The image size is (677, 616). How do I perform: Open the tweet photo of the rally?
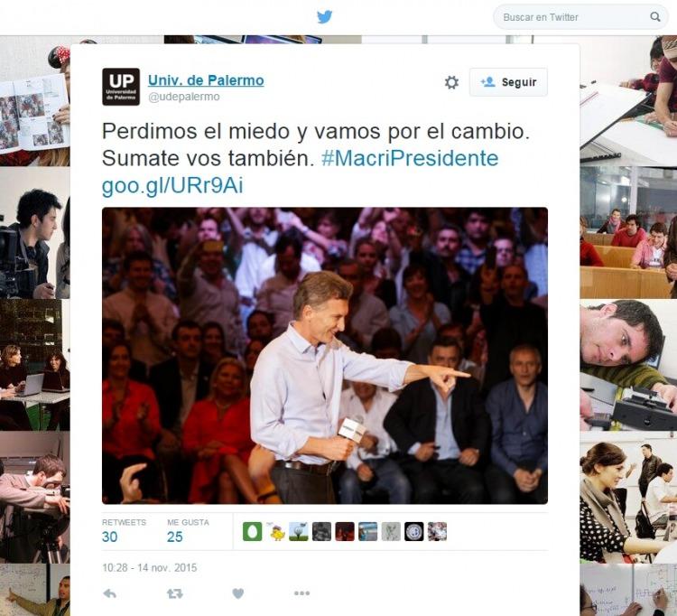325,356
